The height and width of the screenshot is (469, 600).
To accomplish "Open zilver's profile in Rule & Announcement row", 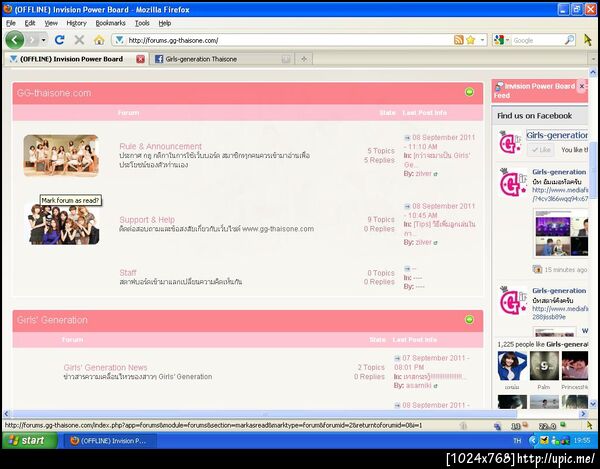I will (423, 174).
